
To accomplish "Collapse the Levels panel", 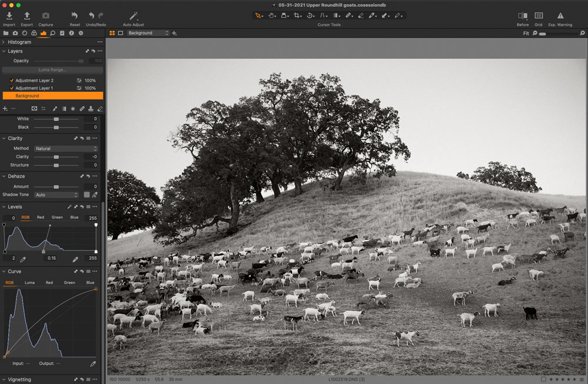I will click(4, 206).
